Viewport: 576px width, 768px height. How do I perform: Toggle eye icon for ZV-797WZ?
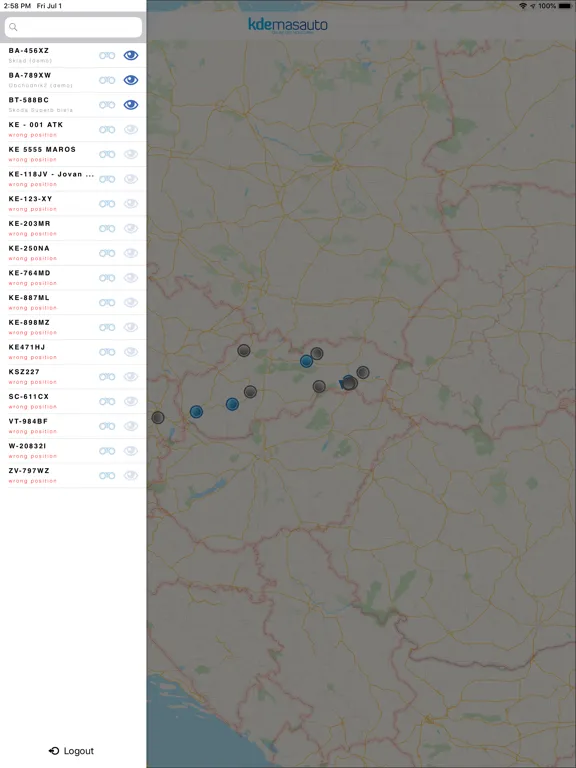click(x=131, y=476)
